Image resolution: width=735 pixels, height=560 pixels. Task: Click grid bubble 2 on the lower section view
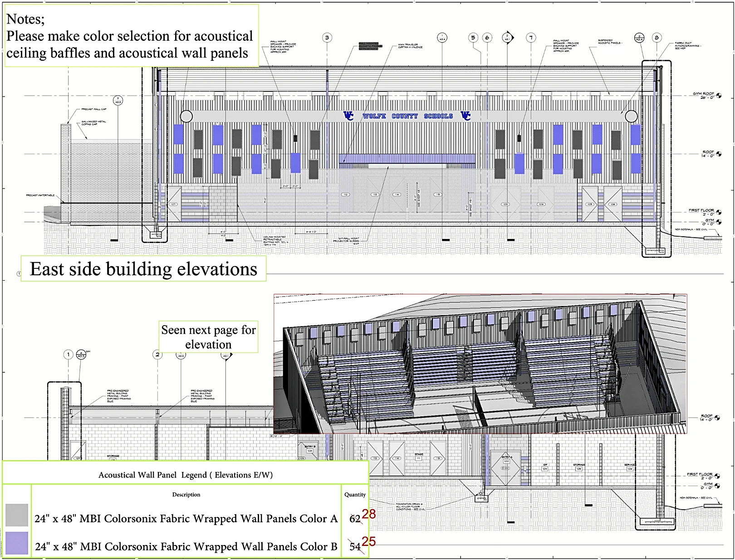point(158,355)
